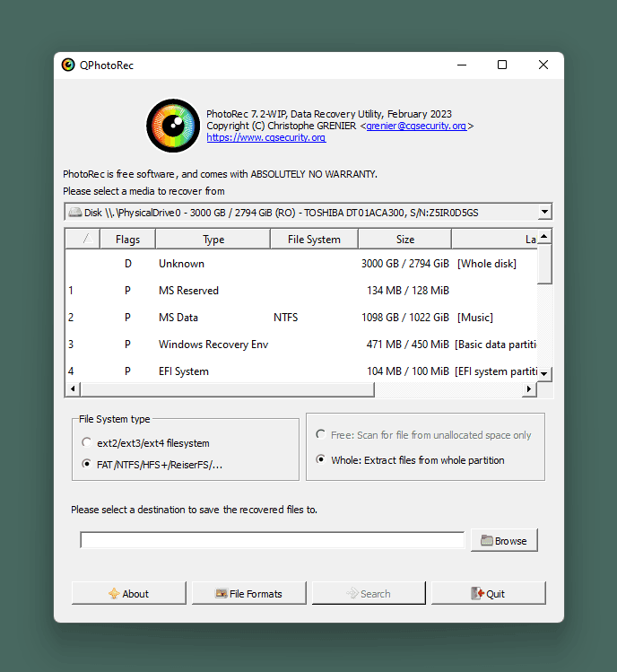Click the vertical scrollbar thumb of partition table
Viewport: 617px width, 672px height.
point(544,263)
